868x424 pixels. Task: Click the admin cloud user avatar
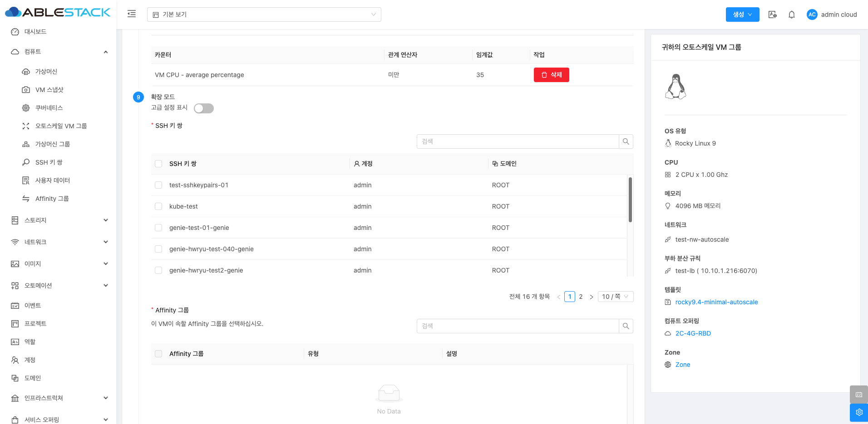(x=812, y=15)
